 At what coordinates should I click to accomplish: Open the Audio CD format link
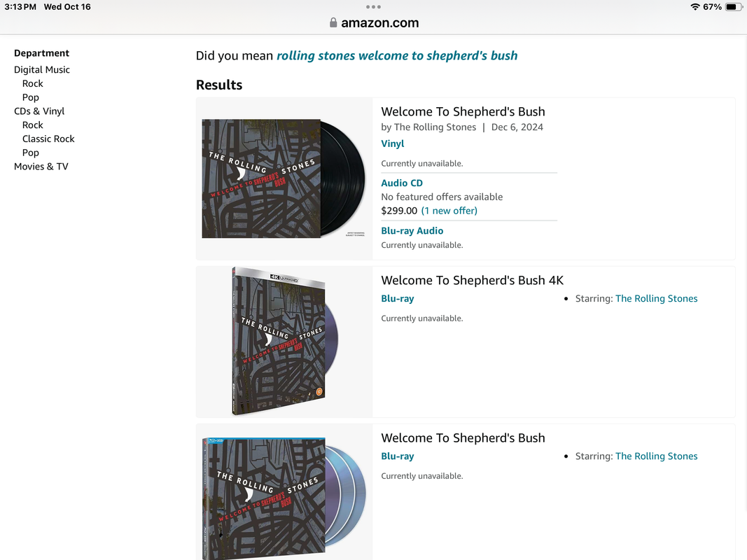click(x=402, y=183)
